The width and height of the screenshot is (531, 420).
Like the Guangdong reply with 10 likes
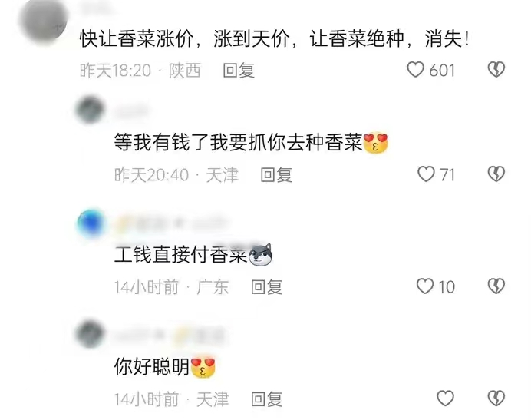pyautogui.click(x=425, y=286)
